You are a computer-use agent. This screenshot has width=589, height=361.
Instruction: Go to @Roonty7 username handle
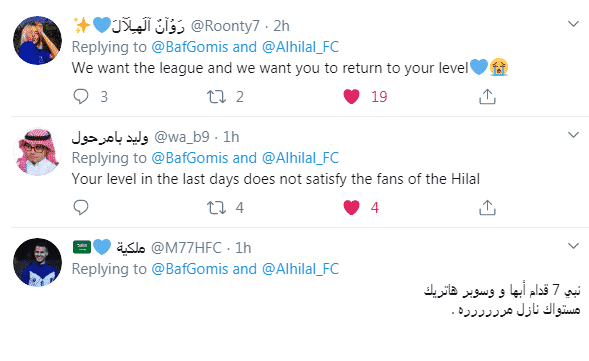pyautogui.click(x=225, y=26)
